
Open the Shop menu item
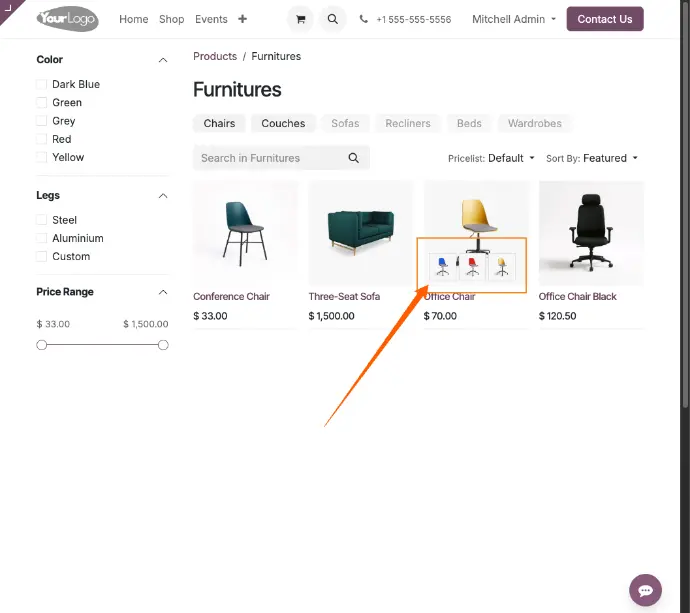point(172,19)
